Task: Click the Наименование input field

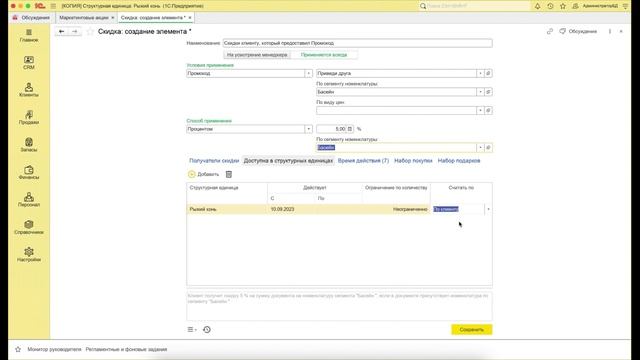Action: tap(358, 43)
